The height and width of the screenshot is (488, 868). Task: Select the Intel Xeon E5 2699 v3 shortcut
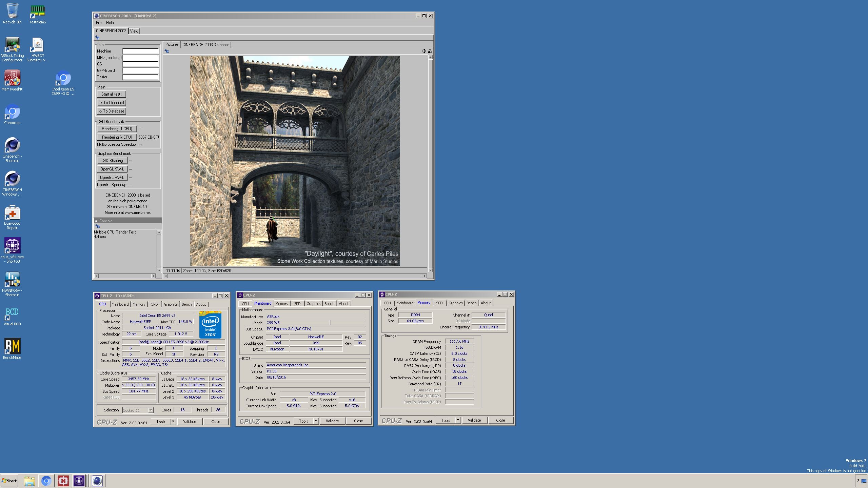[63, 83]
